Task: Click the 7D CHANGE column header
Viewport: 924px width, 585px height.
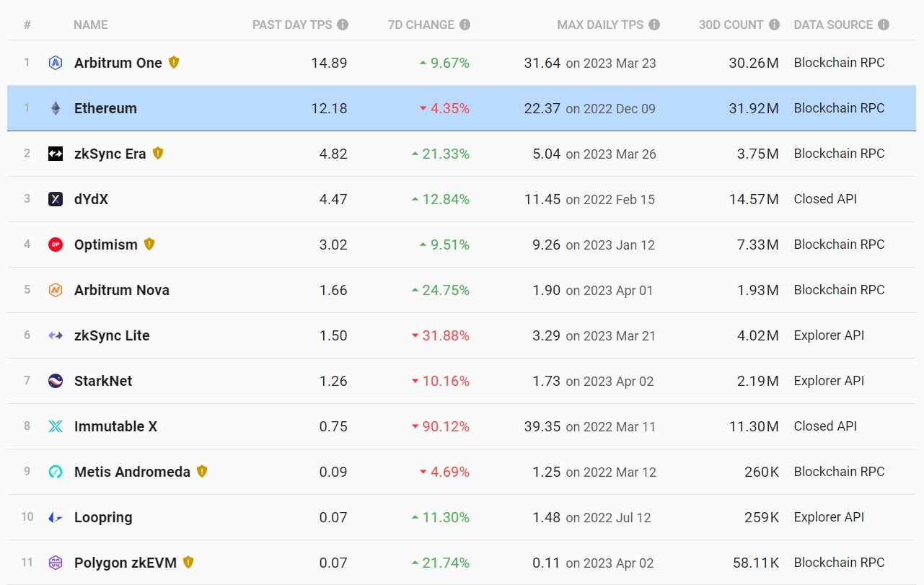Action: click(421, 25)
